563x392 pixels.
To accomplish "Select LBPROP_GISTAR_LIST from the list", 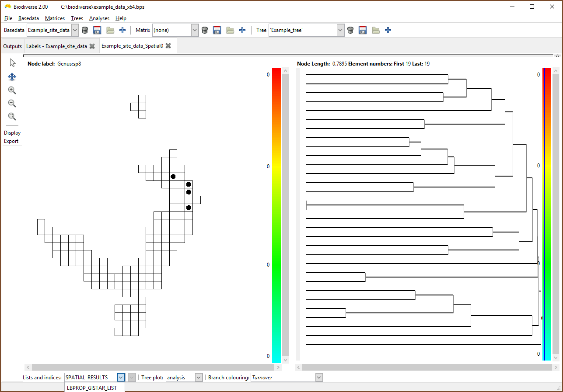I will tap(92, 388).
